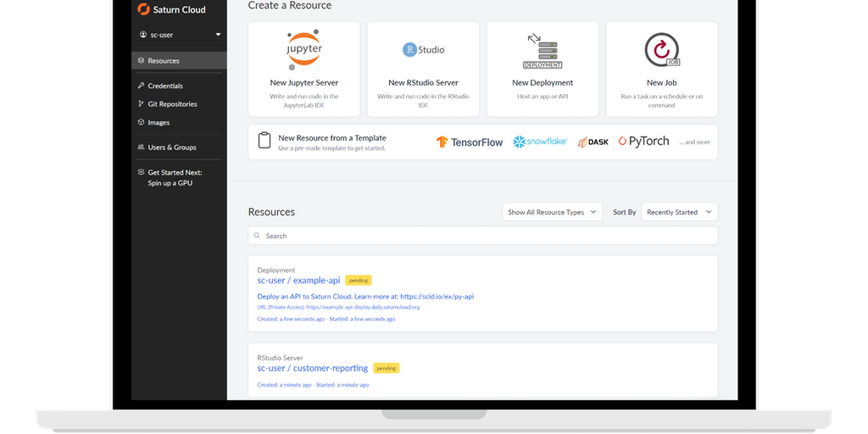Image resolution: width=868 pixels, height=434 pixels.
Task: Open the sc-user / example-api resource
Action: [x=298, y=280]
